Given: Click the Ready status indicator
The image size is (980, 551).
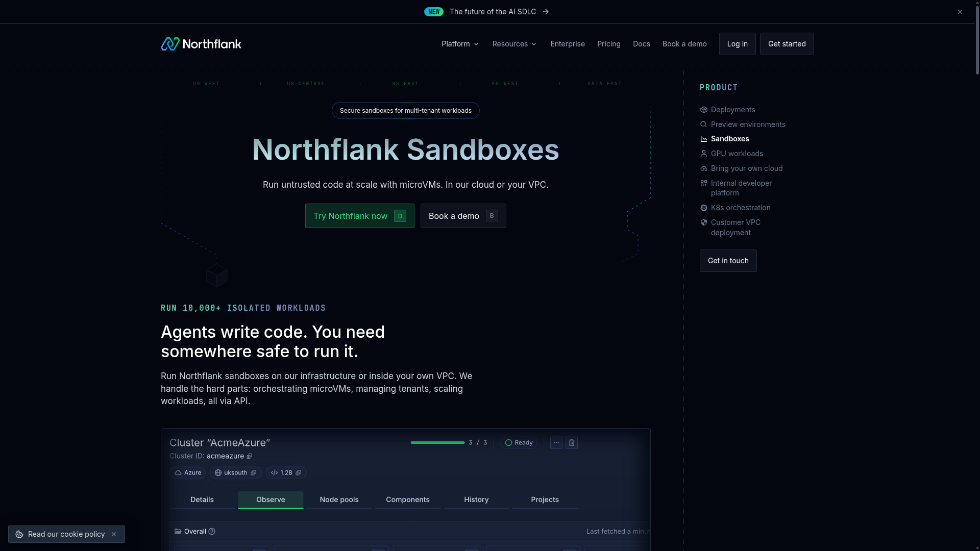Looking at the screenshot, I should pos(519,443).
